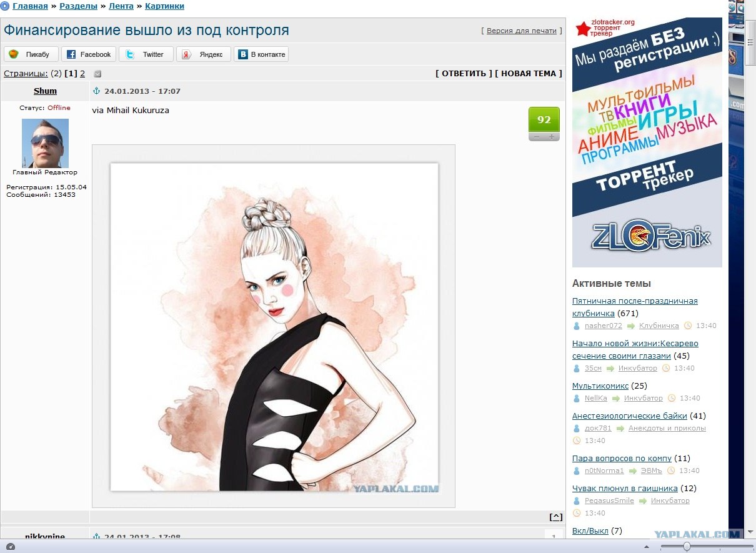The height and width of the screenshot is (553, 756).
Task: Adjust the zoom slider handle at bottom right
Action: click(687, 547)
